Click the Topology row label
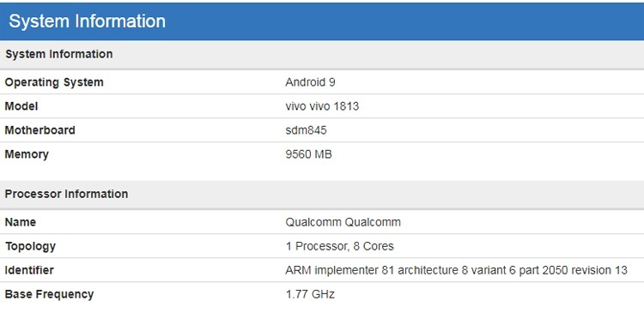Viewport: 644px width, 313px height. coord(30,246)
